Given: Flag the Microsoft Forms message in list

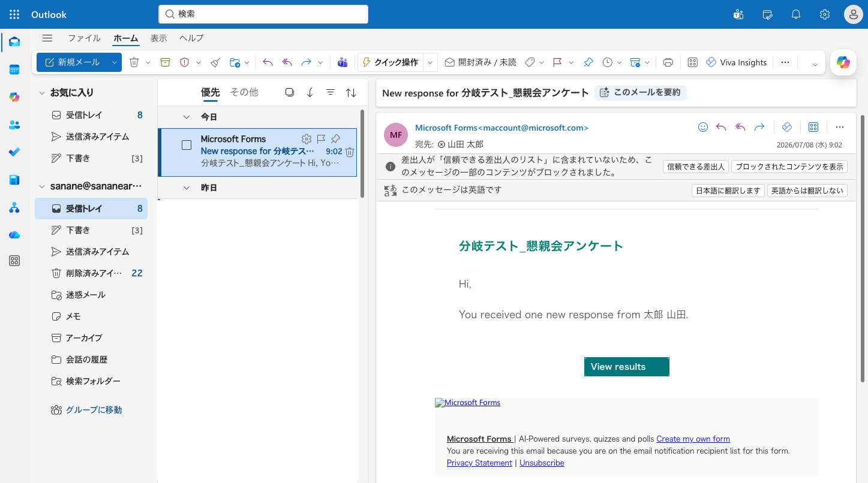Looking at the screenshot, I should [321, 139].
